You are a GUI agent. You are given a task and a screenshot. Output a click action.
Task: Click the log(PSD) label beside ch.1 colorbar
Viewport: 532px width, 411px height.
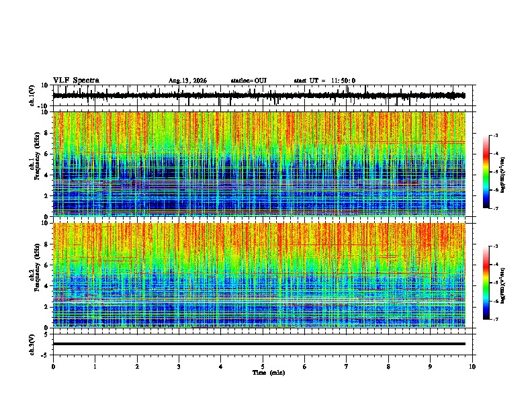pos(503,175)
